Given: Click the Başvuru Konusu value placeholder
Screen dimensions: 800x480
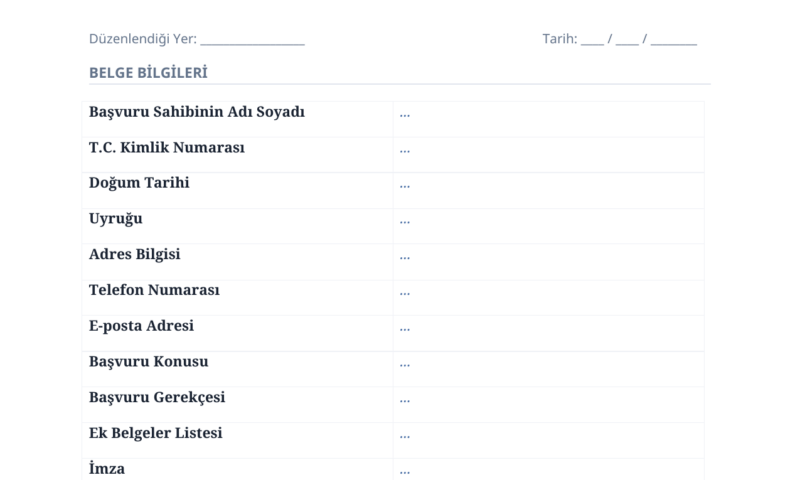Looking at the screenshot, I should click(405, 364).
